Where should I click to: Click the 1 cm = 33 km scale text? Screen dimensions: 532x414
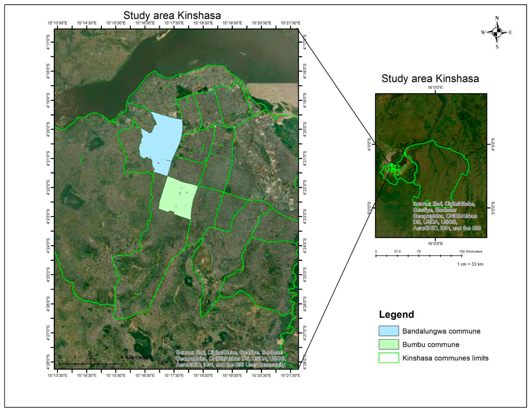[x=470, y=264]
